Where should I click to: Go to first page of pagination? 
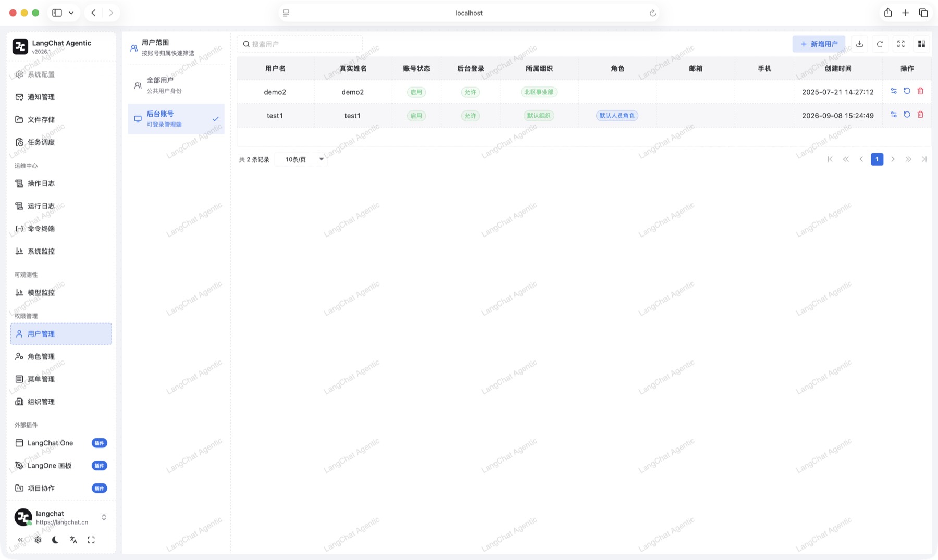click(x=830, y=159)
